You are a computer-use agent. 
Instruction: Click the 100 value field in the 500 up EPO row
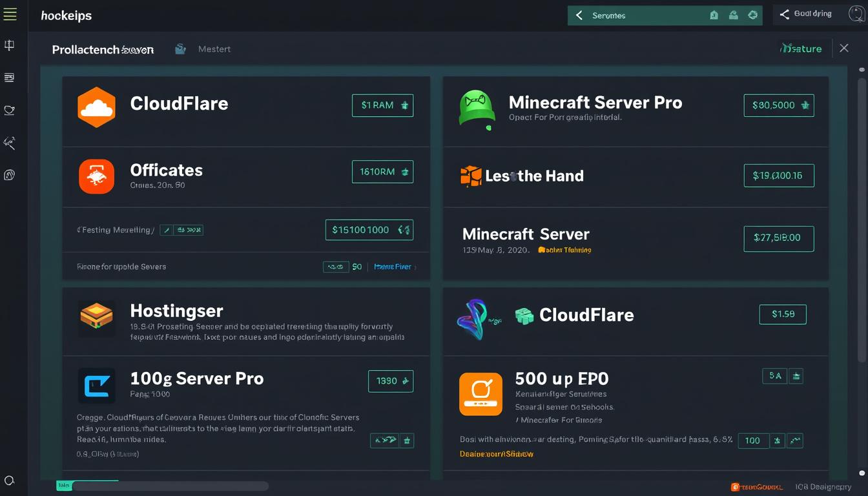[753, 440]
